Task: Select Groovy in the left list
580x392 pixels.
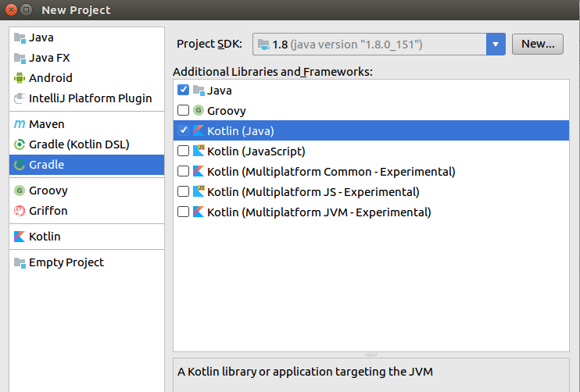Action: (87, 191)
